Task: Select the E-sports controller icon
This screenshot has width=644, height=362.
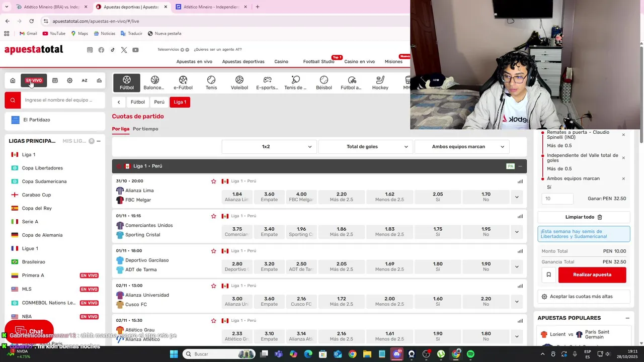Action: point(267,83)
